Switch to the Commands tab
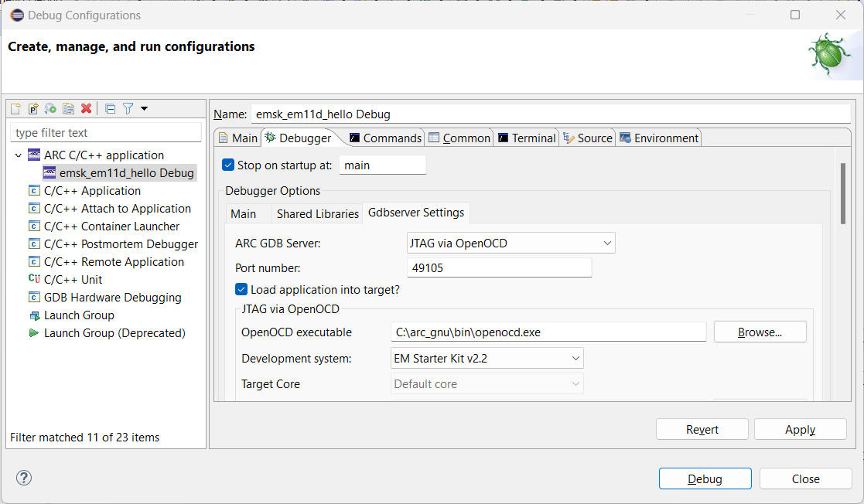The width and height of the screenshot is (864, 504). tap(386, 138)
